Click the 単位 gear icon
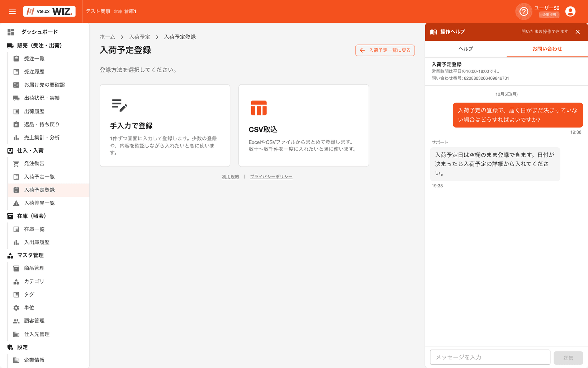Screen dimensions: 588x368 16,308
